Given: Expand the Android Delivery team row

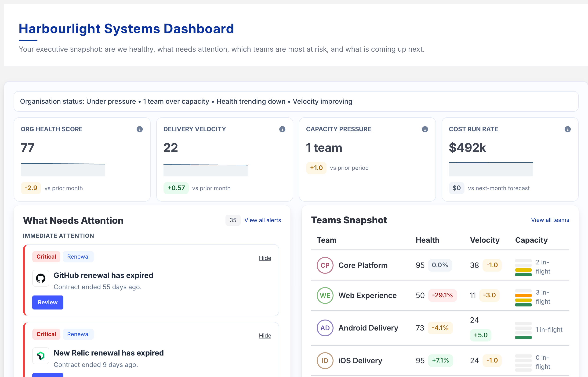Looking at the screenshot, I should pyautogui.click(x=368, y=328).
